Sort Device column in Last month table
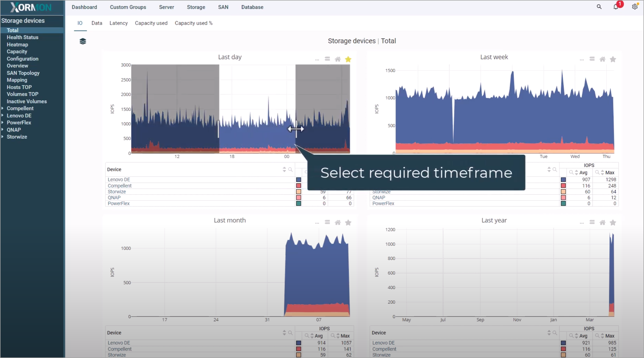This screenshot has width=644, height=358. (284, 333)
